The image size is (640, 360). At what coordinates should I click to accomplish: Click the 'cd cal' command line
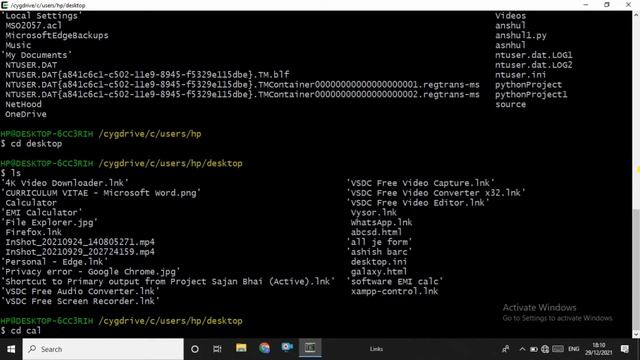pos(21,330)
